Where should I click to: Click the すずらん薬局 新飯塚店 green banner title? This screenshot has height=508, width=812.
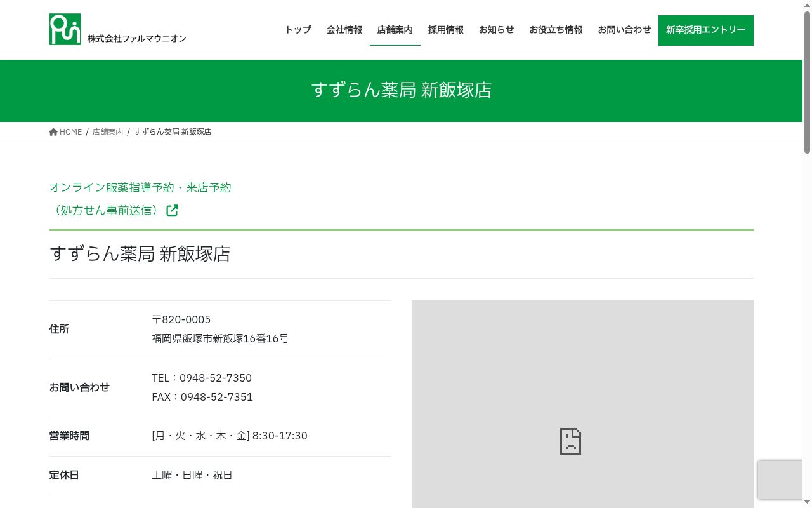(x=402, y=90)
